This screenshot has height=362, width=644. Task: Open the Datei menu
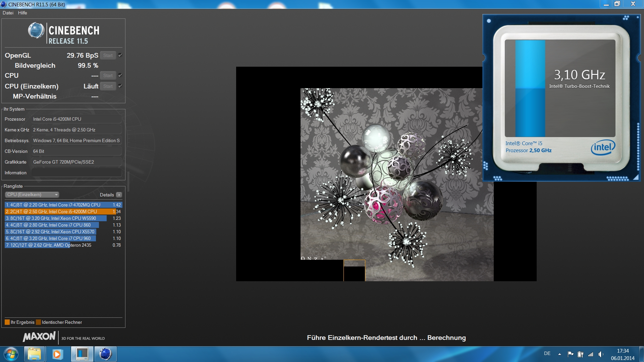[x=8, y=13]
